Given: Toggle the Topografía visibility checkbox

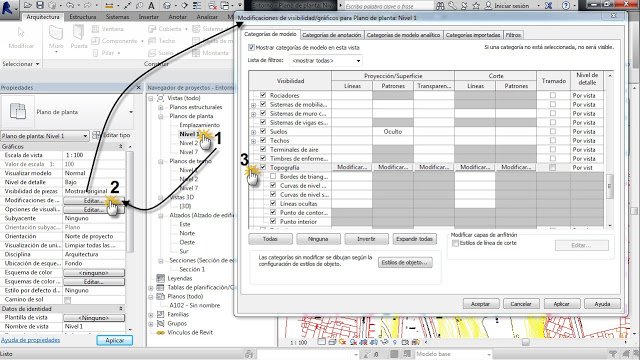Looking at the screenshot, I should tap(263, 167).
